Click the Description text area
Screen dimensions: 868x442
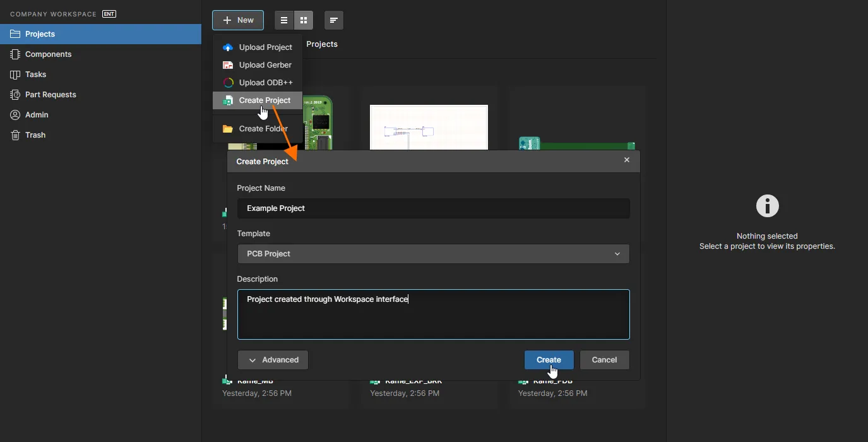pos(434,314)
